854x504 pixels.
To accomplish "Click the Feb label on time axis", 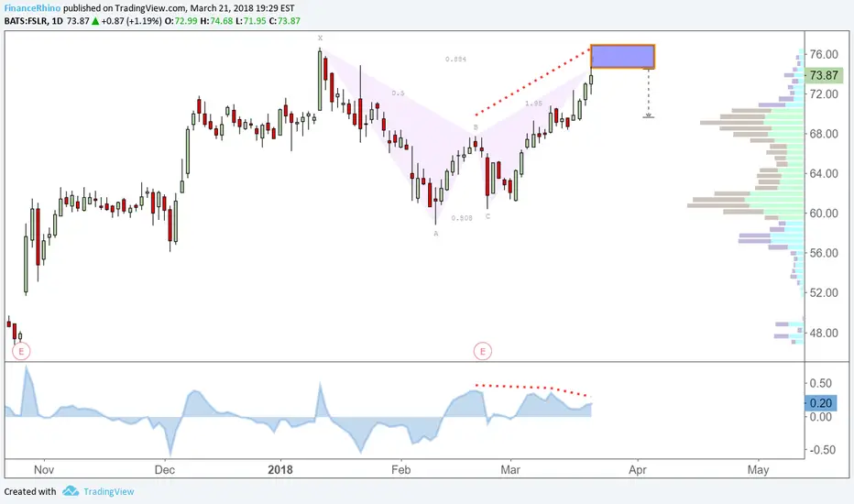I will pyautogui.click(x=400, y=470).
